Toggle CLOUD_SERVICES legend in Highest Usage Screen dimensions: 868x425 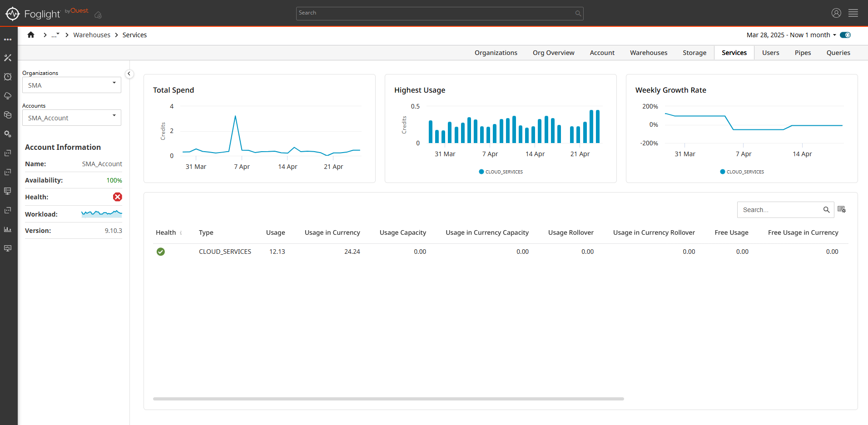pyautogui.click(x=501, y=172)
